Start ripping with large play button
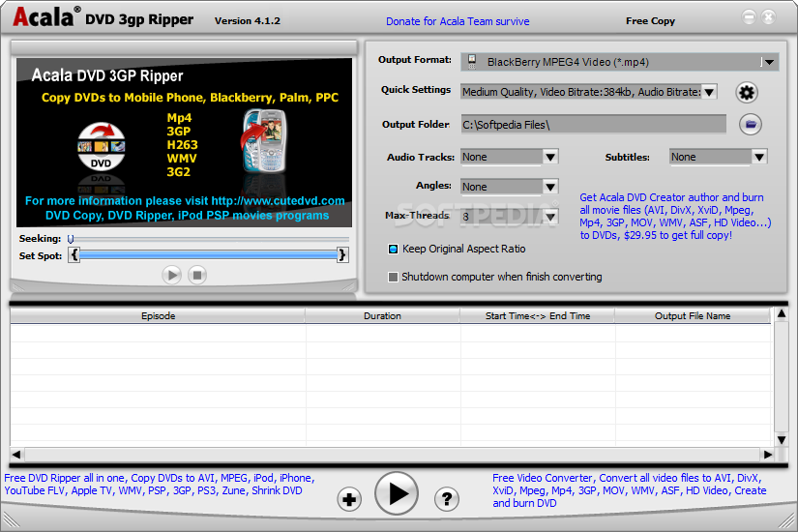Screen dimensions: 798x532 tap(397, 493)
